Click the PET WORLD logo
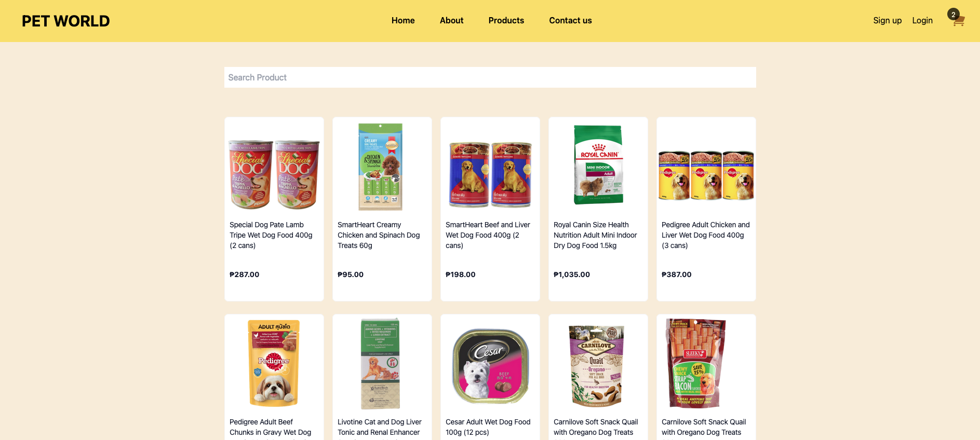The width and height of the screenshot is (980, 440). (x=66, y=21)
